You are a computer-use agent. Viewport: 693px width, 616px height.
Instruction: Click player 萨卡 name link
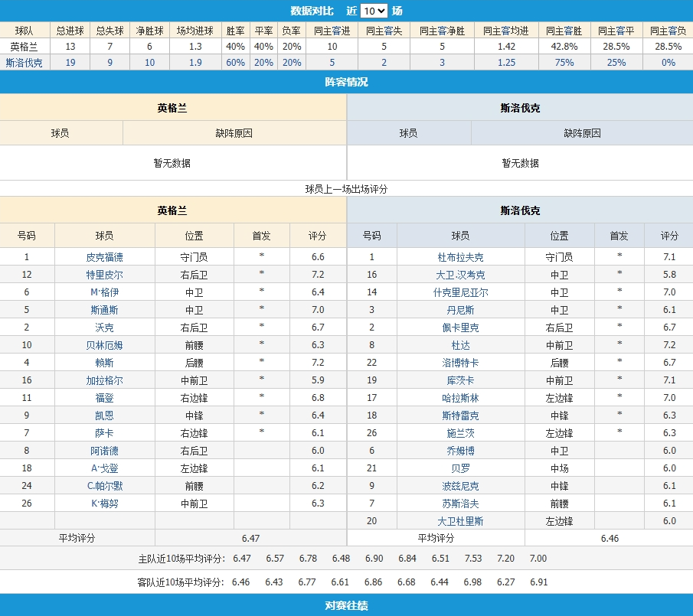pos(104,433)
